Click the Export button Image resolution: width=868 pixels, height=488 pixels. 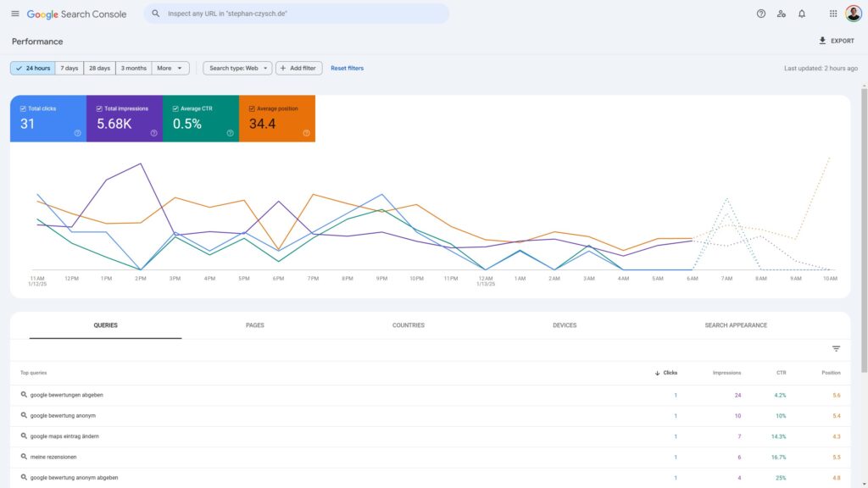[837, 41]
